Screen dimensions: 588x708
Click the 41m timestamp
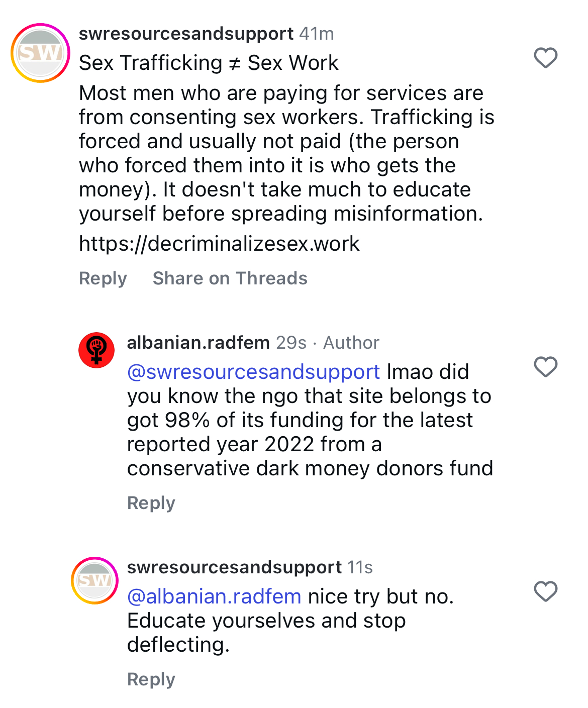click(317, 34)
